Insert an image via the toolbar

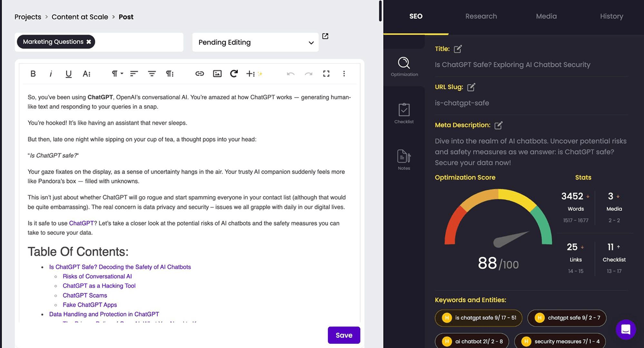217,74
